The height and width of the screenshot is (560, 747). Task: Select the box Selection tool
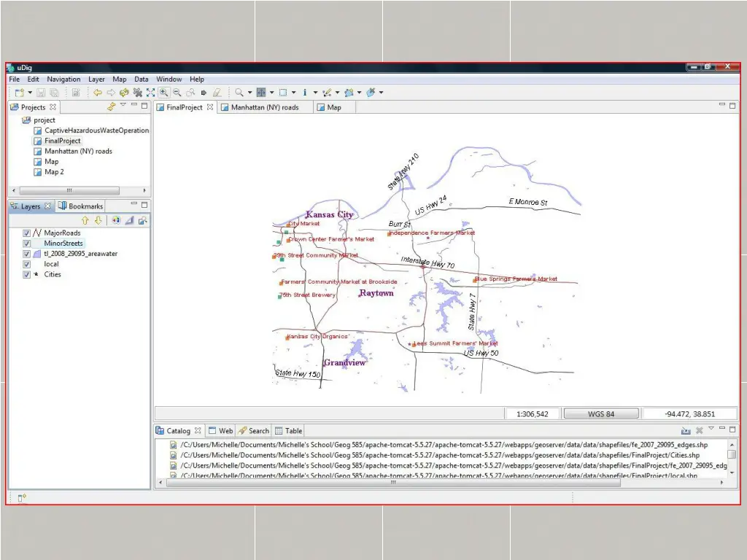click(x=283, y=93)
